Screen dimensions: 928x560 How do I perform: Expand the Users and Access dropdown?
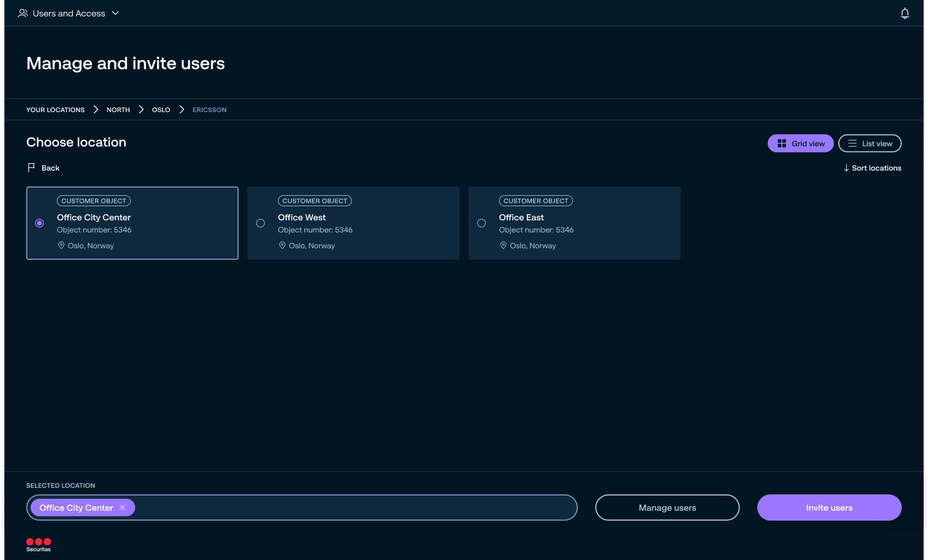[x=115, y=13]
